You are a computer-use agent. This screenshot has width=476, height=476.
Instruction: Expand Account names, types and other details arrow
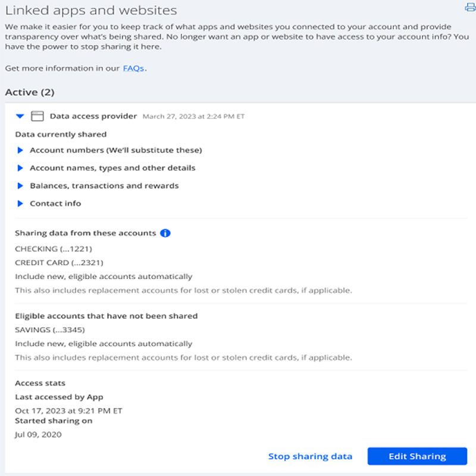(20, 168)
